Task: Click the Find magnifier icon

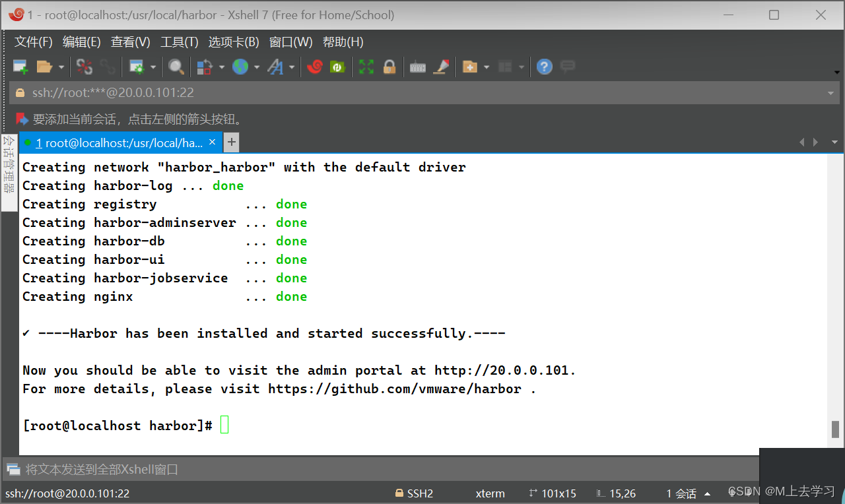Action: click(176, 67)
